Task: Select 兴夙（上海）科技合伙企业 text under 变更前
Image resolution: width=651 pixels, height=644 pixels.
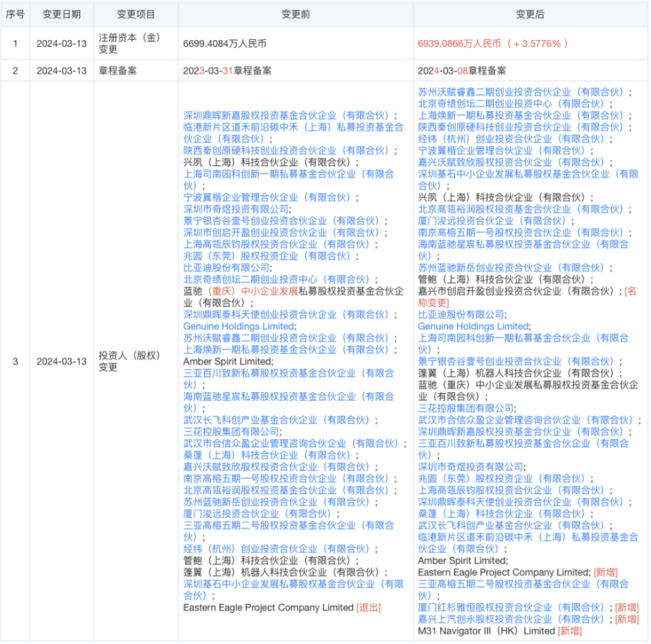Action: (x=267, y=162)
